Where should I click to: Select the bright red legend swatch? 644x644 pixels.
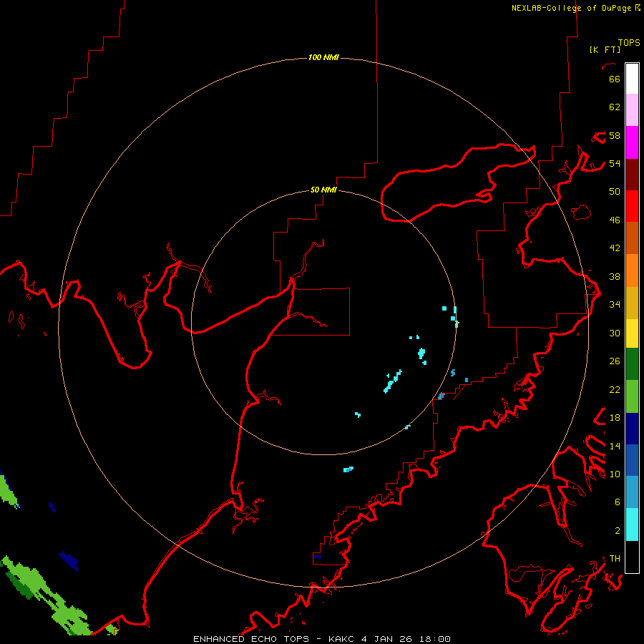click(632, 206)
